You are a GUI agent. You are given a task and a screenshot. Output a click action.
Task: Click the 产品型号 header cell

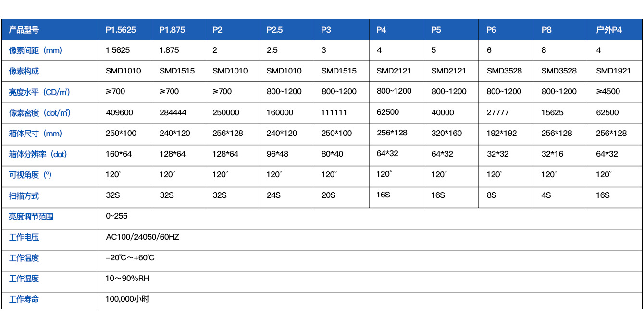point(24,30)
